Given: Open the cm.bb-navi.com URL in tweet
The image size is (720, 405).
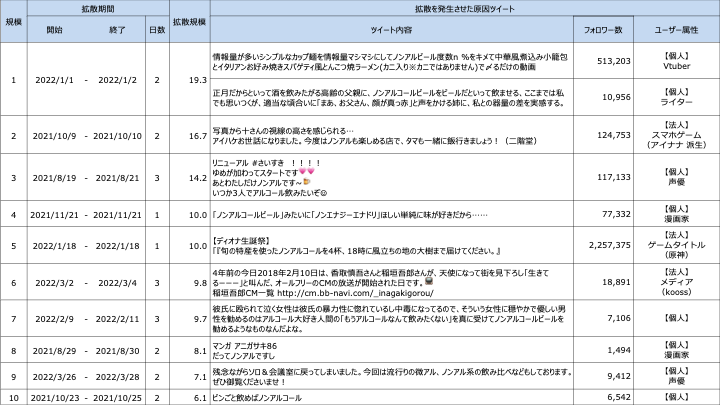Looking at the screenshot, I should (355, 293).
